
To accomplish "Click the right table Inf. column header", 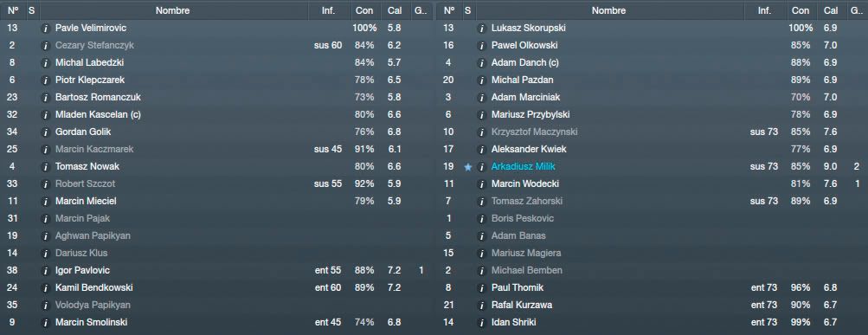I will coord(764,10).
